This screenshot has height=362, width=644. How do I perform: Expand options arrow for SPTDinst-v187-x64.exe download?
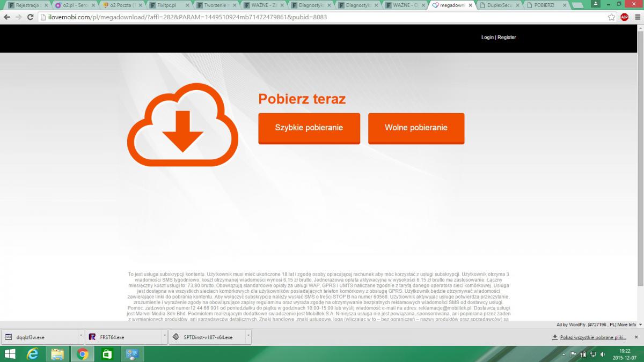248,337
